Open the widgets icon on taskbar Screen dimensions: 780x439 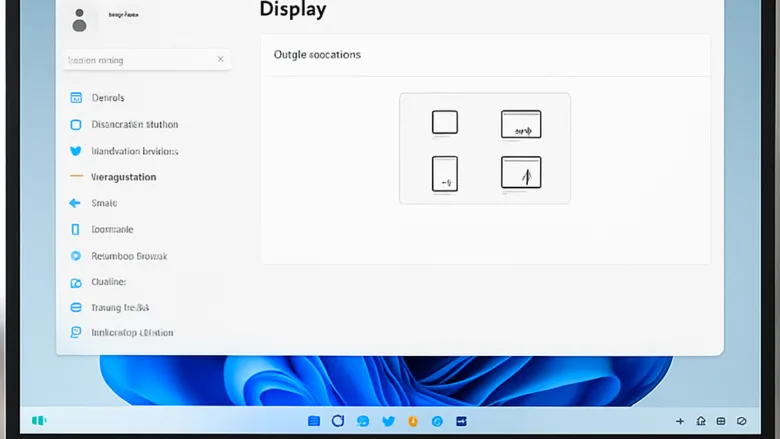[39, 421]
